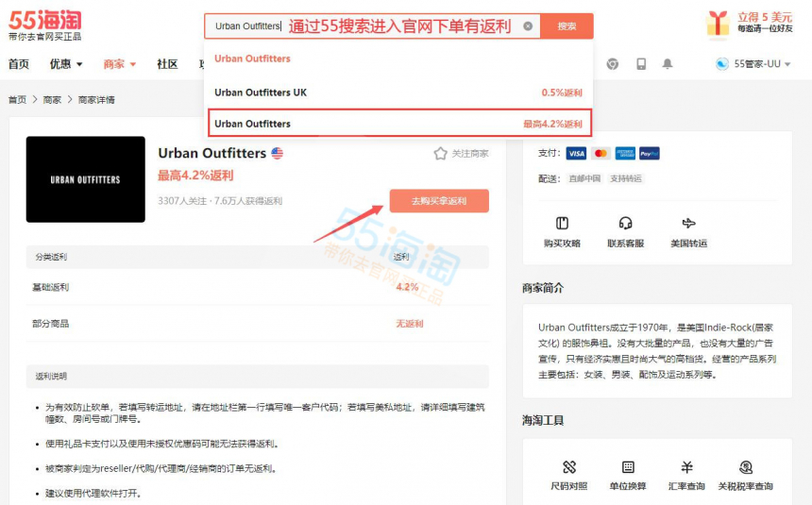Open the 55海淘 logo homepage
The height and width of the screenshot is (505, 812).
45,25
